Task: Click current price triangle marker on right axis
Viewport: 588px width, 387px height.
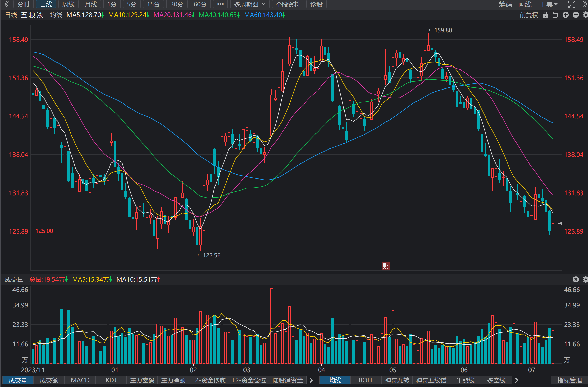Action: [560, 223]
